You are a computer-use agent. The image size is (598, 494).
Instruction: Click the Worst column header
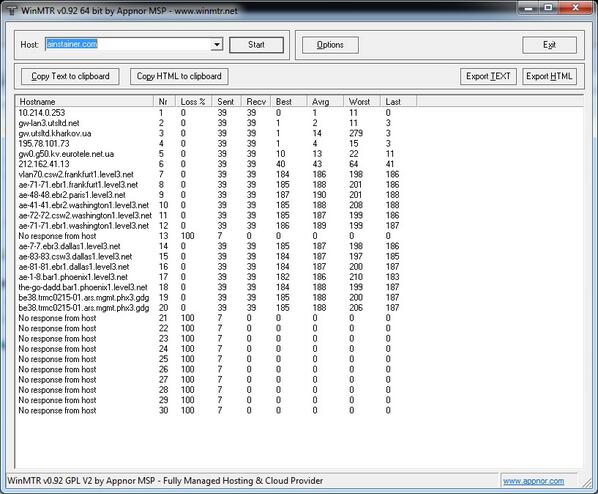click(362, 101)
